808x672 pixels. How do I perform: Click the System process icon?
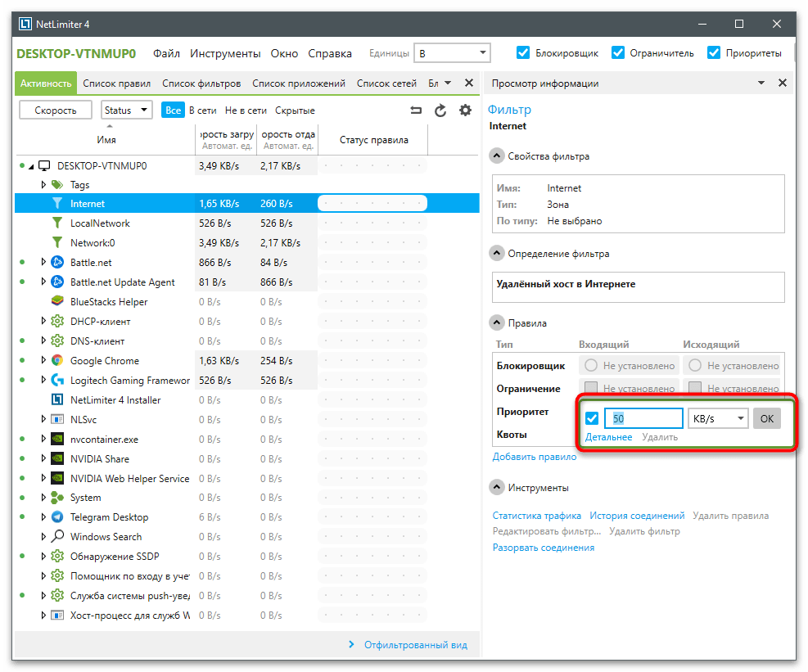click(57, 498)
